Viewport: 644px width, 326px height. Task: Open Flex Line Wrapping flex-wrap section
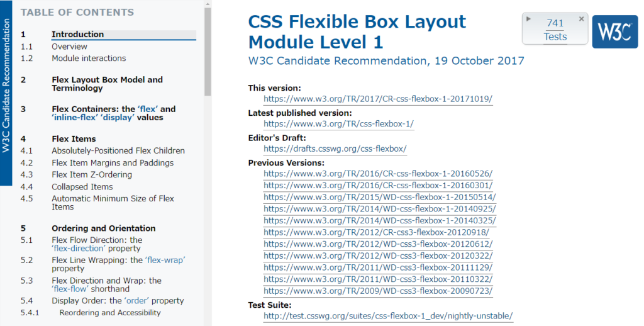coord(118,264)
